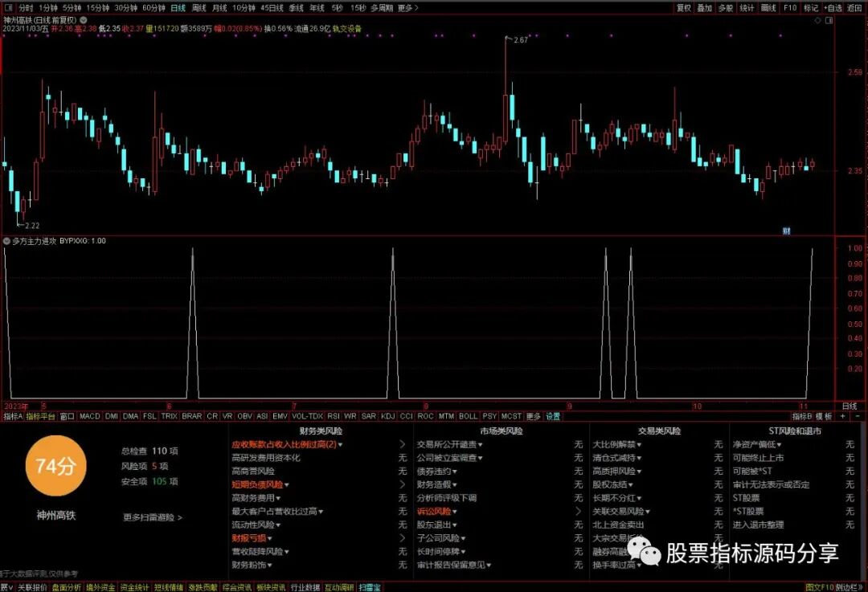
Task: Click the 2.67 high price marker
Action: click(x=521, y=40)
